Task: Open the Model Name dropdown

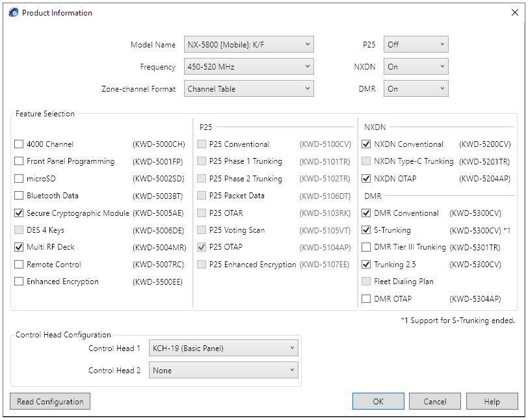Action: click(248, 45)
